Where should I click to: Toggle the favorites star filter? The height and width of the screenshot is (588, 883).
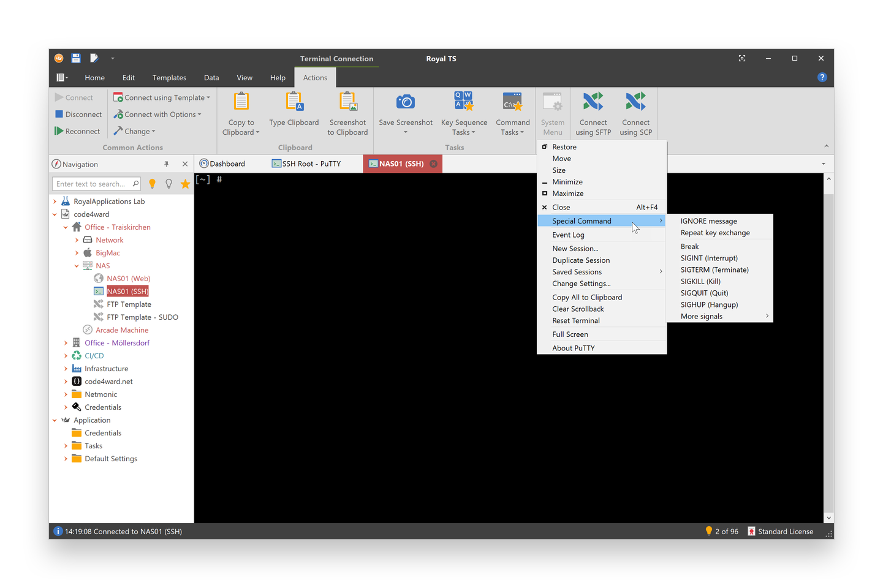(x=185, y=183)
